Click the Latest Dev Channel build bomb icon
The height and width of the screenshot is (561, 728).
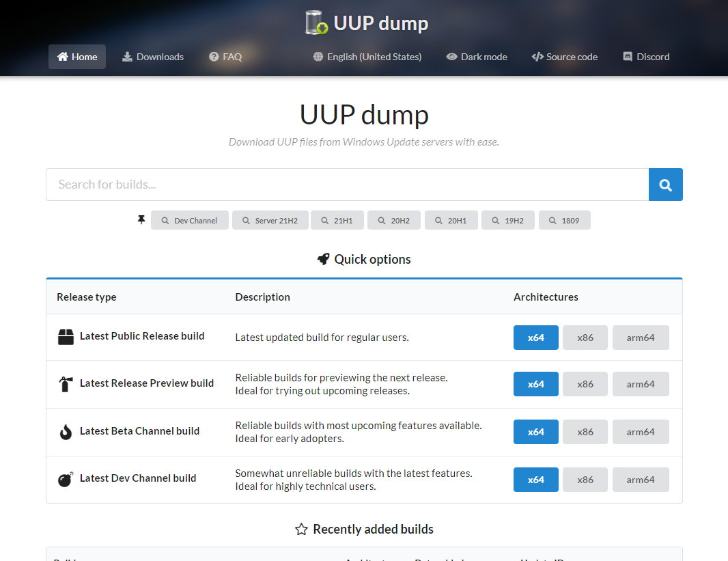pos(66,479)
